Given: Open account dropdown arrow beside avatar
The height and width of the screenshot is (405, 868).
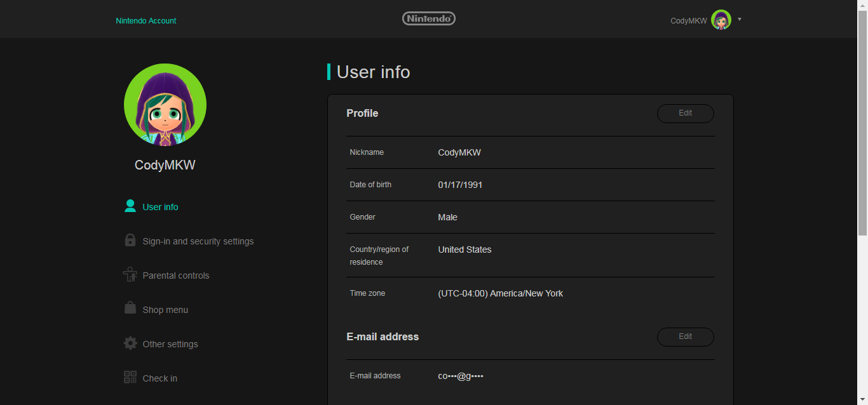Looking at the screenshot, I should point(740,20).
